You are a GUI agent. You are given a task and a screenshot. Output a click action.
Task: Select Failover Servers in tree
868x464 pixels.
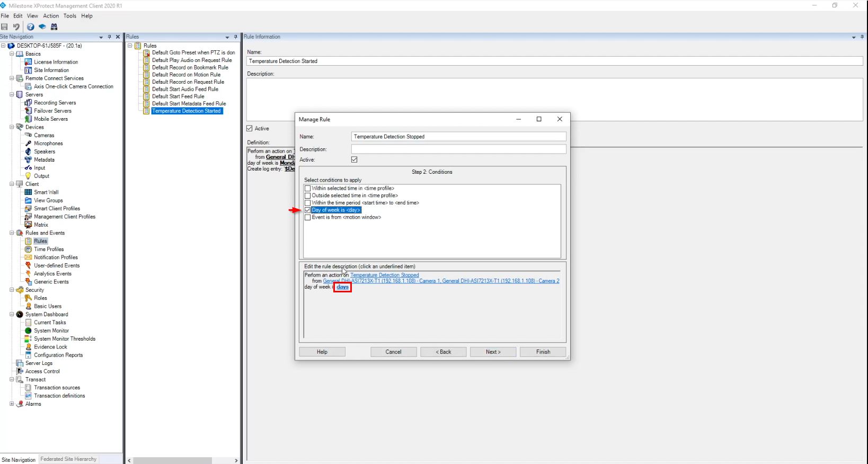point(52,111)
